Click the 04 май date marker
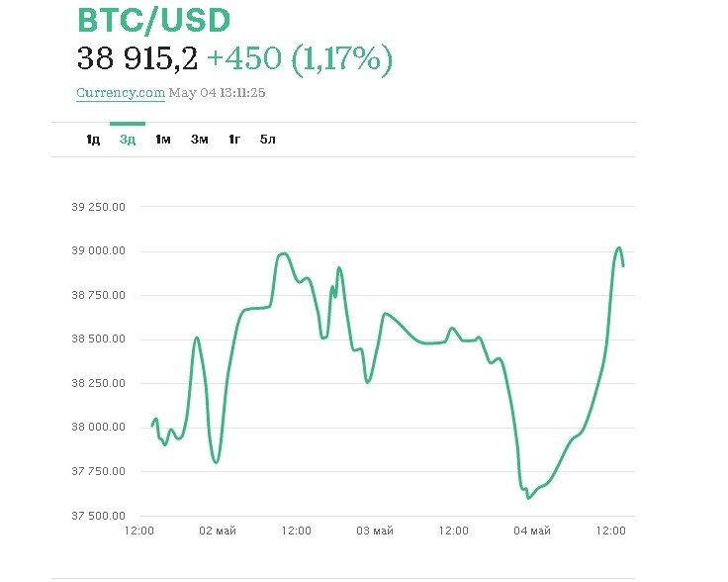 [x=533, y=532]
